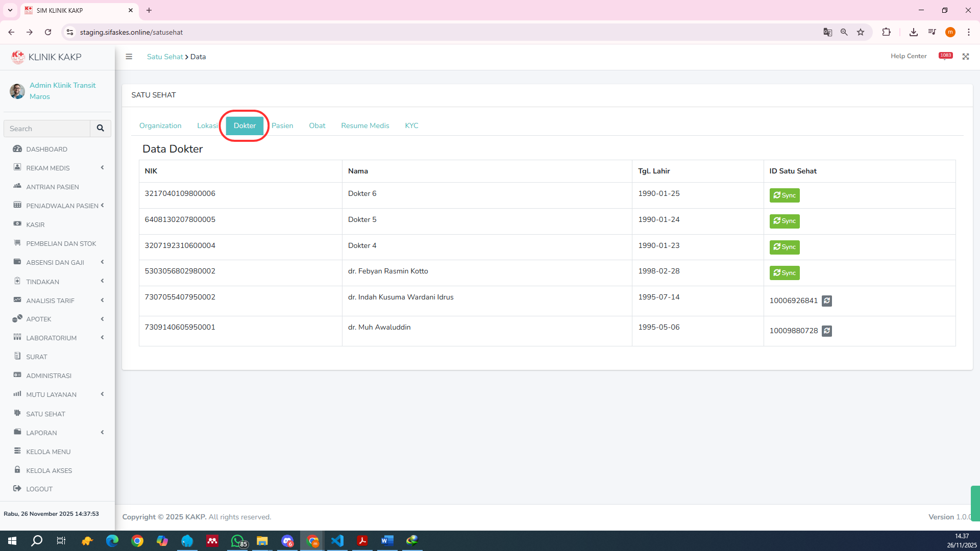Open the Organization tab
Screen dimensions: 980x551
click(x=160, y=126)
